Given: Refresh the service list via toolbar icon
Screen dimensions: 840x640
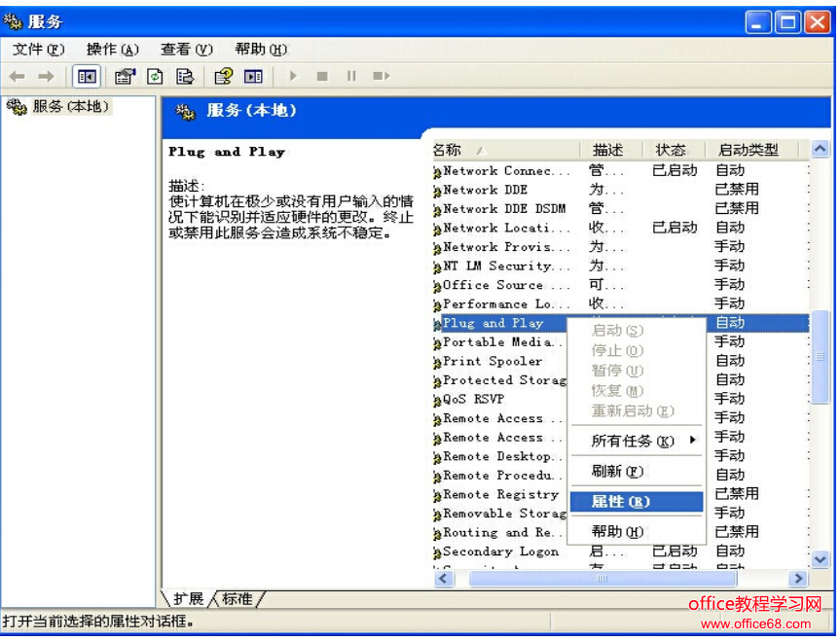Looking at the screenshot, I should click(x=154, y=76).
